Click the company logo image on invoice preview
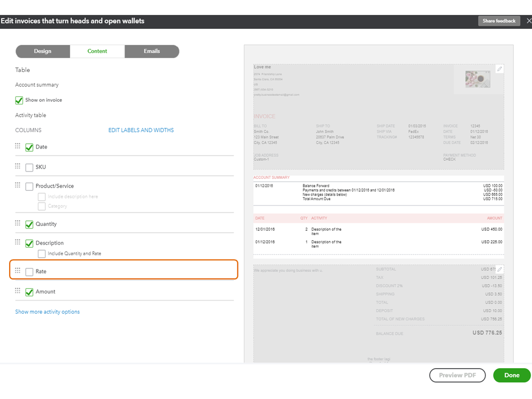This screenshot has width=532, height=399. 478,79
